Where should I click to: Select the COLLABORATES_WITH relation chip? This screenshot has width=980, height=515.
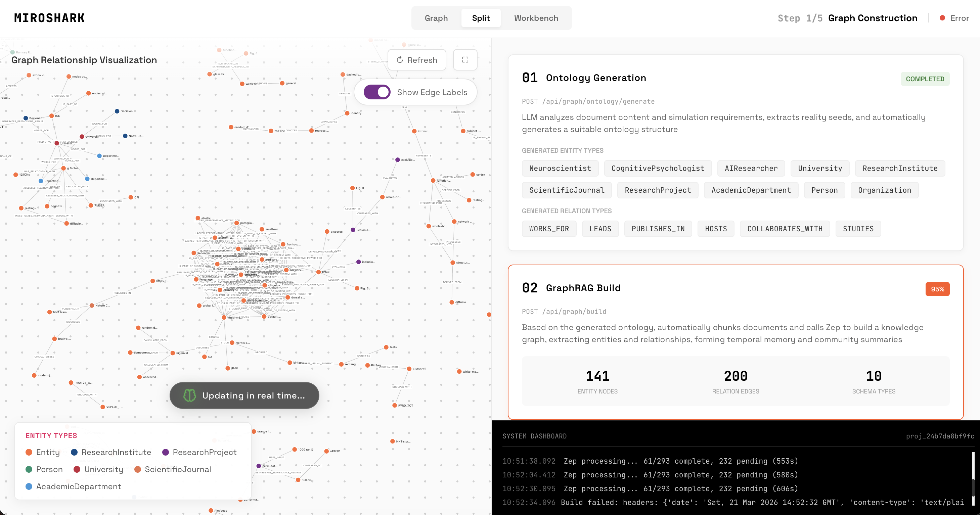click(x=785, y=229)
